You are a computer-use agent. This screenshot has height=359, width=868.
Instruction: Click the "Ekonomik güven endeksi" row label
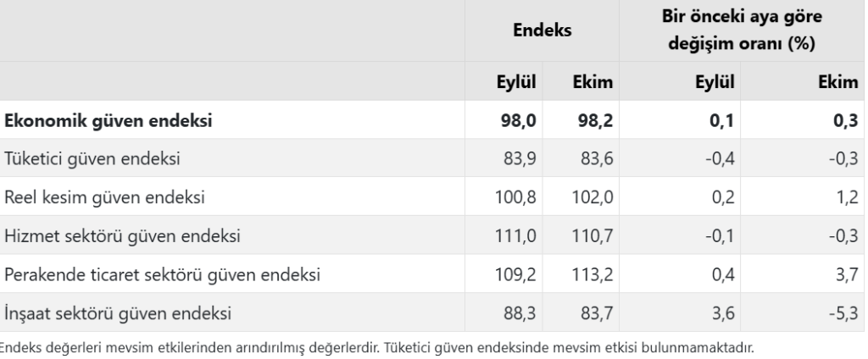(x=108, y=121)
